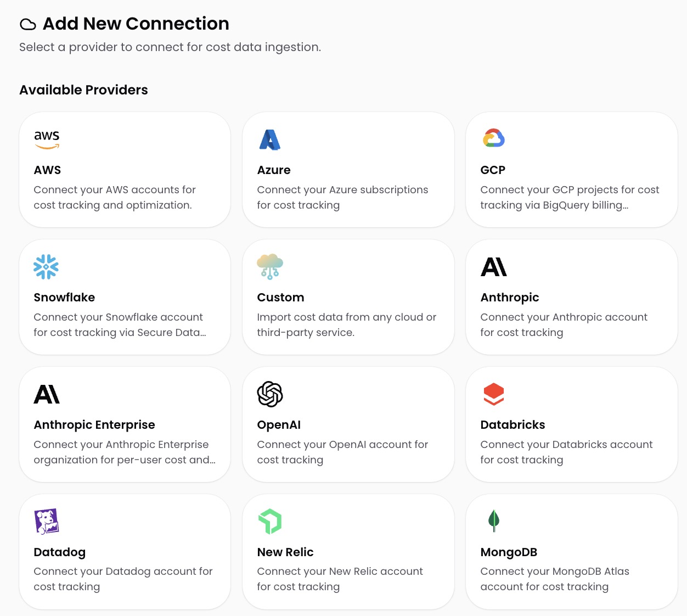Choose the Anthropic provider title
687x616 pixels.
(x=510, y=298)
